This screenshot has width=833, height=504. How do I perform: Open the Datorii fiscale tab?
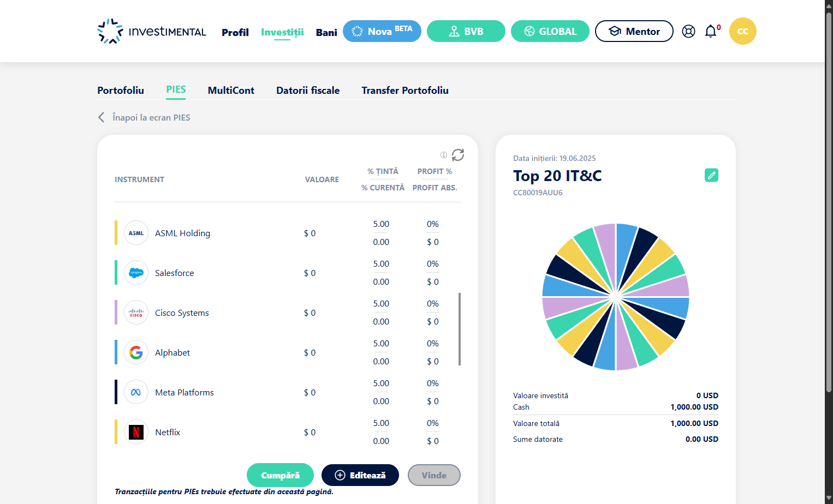tap(308, 91)
